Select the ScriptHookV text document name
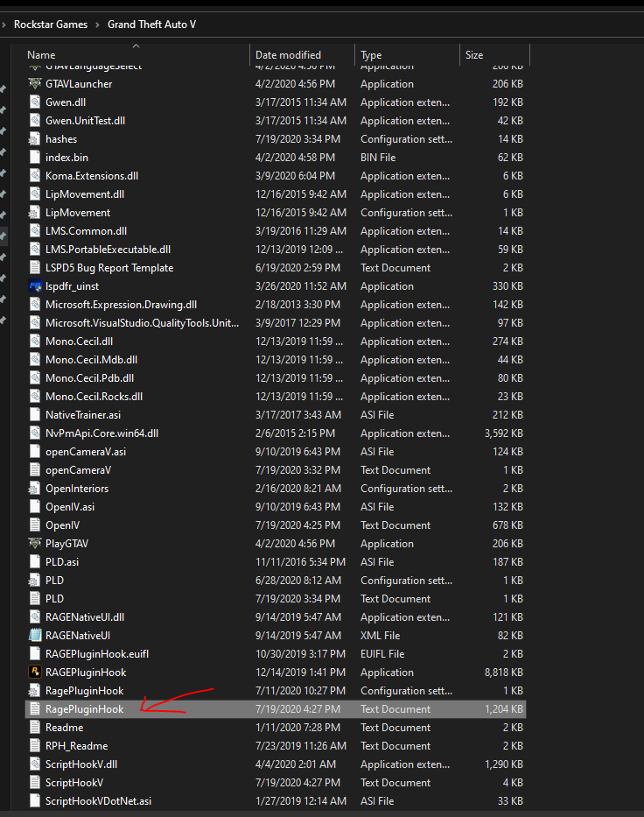644x817 pixels. 73,783
